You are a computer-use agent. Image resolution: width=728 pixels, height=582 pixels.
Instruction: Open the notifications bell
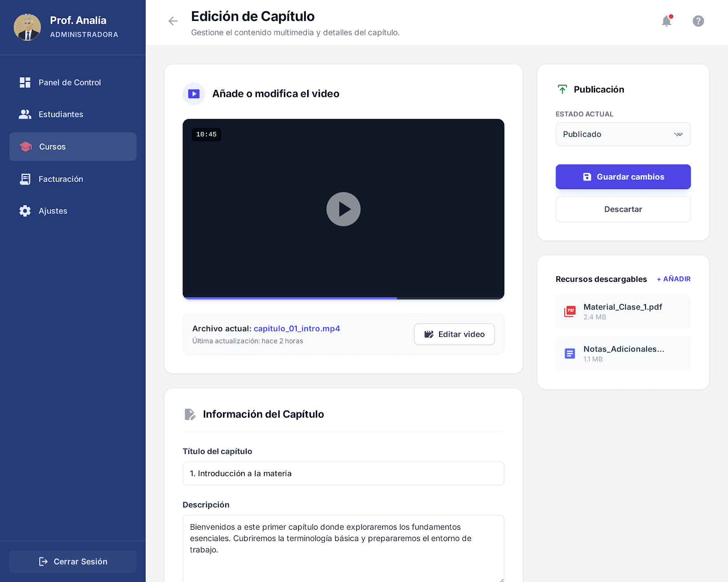click(x=667, y=21)
